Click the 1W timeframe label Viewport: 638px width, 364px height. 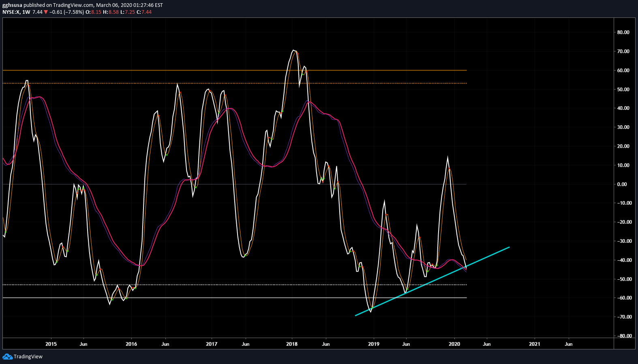point(26,12)
